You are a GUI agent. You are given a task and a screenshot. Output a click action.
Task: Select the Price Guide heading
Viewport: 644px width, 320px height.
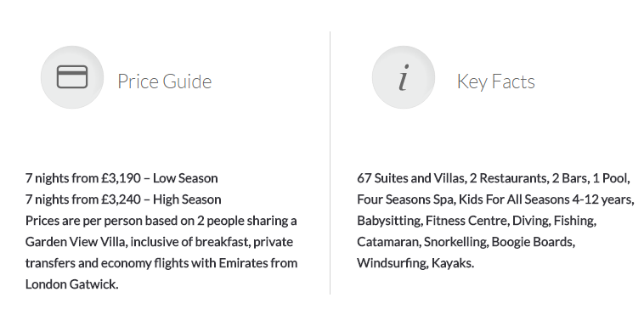point(165,81)
